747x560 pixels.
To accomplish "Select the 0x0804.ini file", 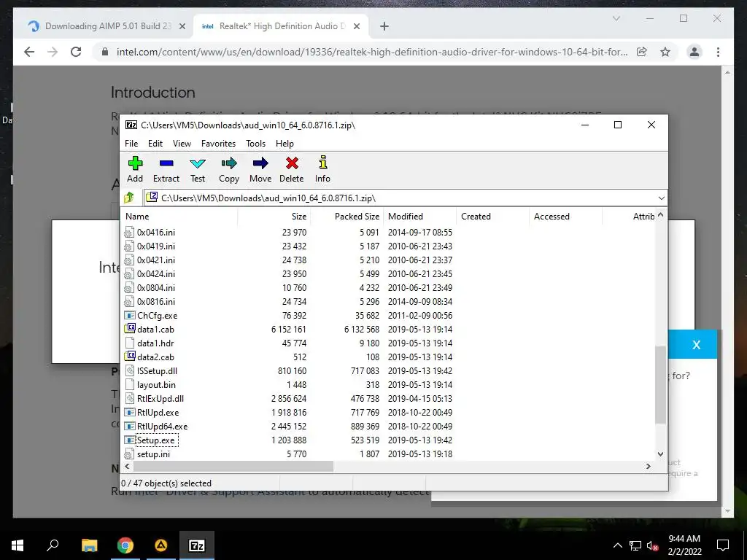I will click(x=156, y=287).
